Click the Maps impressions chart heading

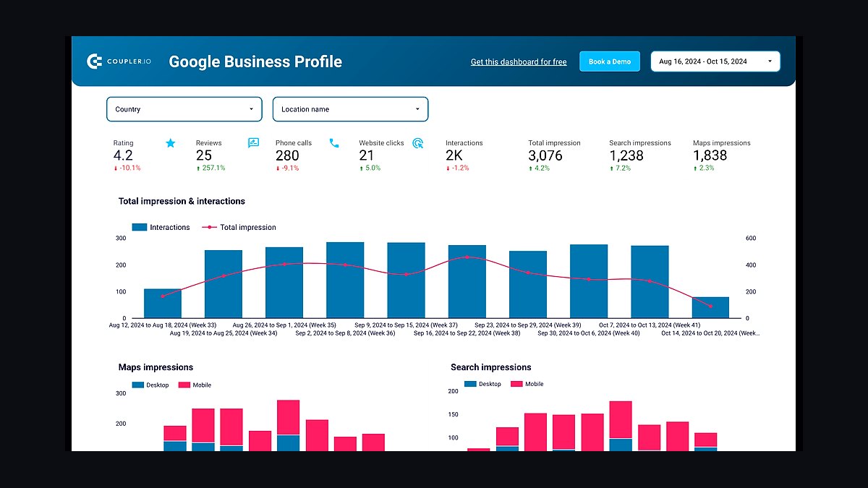[156, 367]
